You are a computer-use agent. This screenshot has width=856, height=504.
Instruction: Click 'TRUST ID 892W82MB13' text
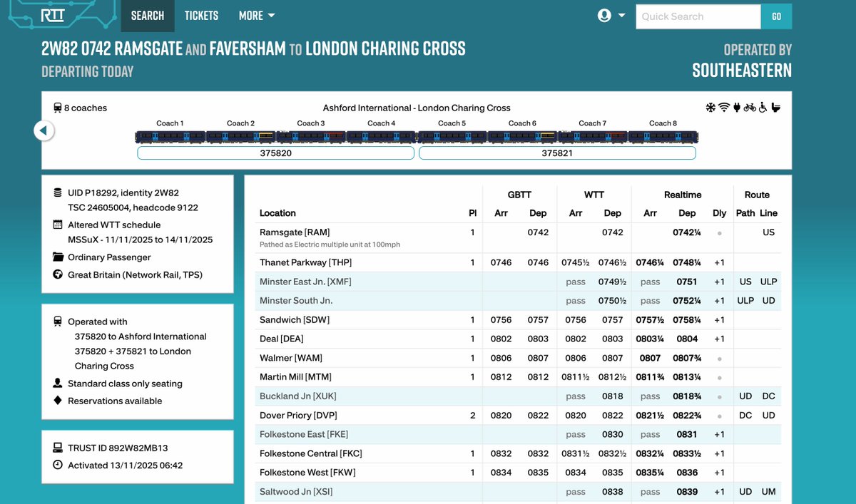coord(118,448)
